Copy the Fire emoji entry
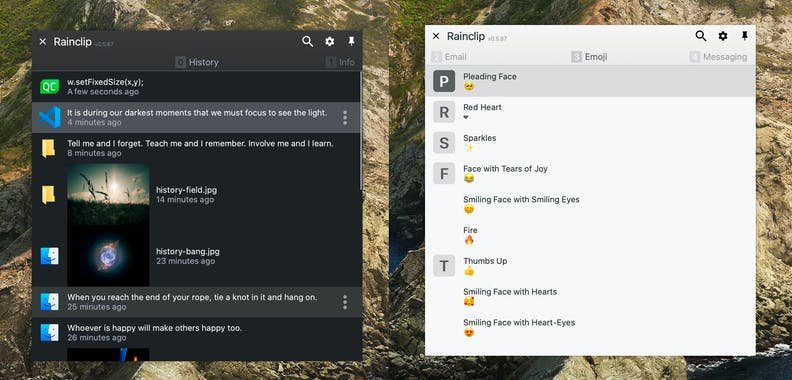The height and width of the screenshot is (380, 792). point(590,235)
